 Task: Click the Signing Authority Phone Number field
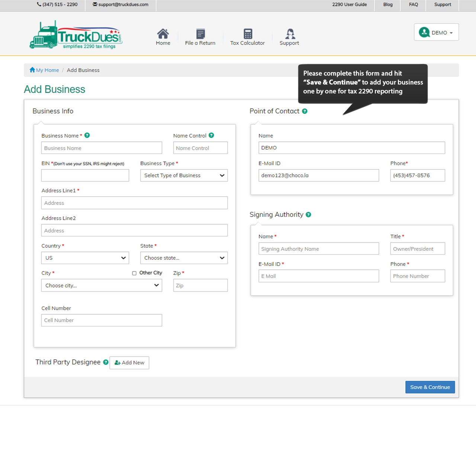(x=418, y=276)
